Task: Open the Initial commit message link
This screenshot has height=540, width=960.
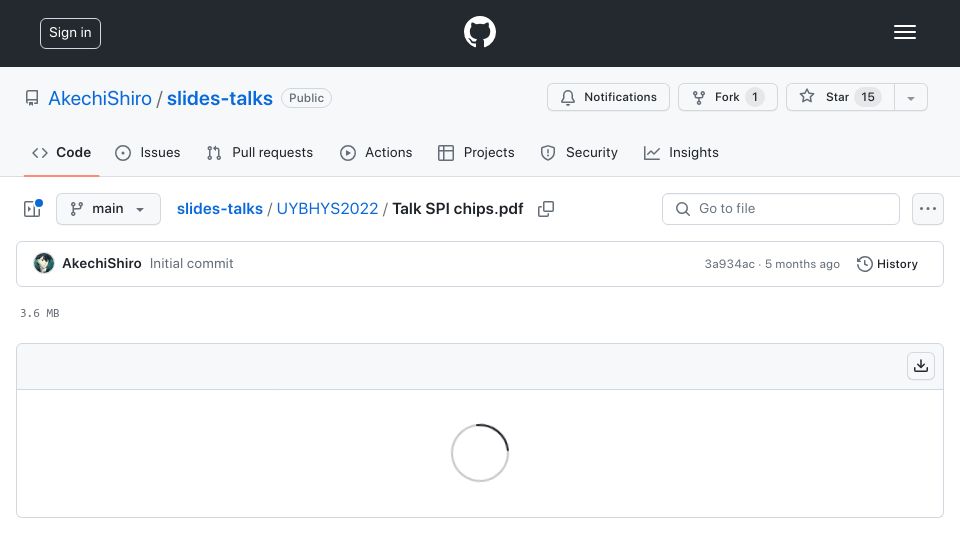Action: coord(192,263)
